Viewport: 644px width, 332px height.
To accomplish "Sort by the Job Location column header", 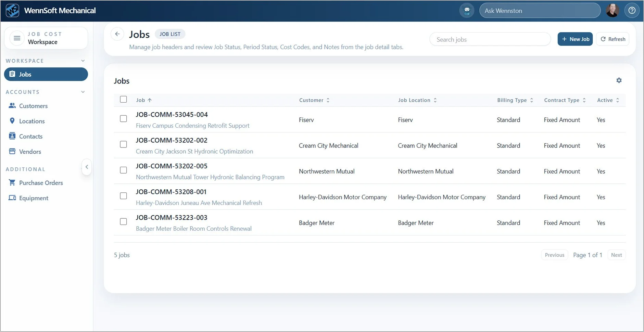I will coord(417,100).
